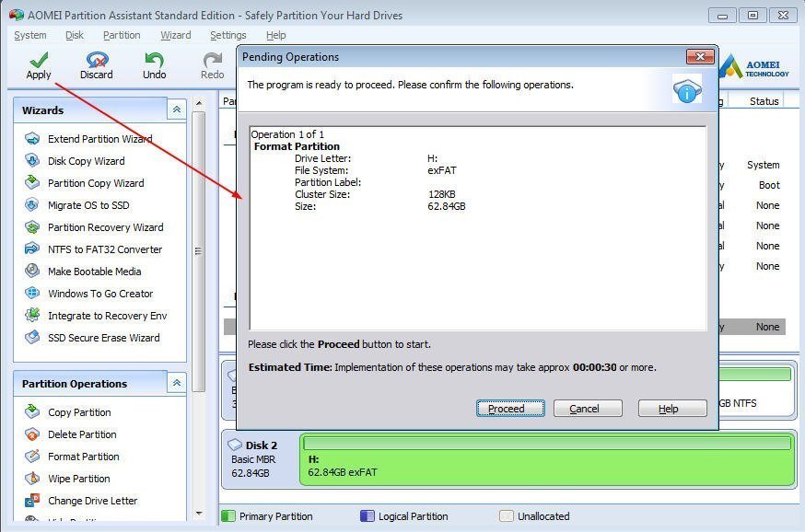Click NTFS to FAT32 Converter icon
The image size is (805, 532).
click(x=32, y=249)
